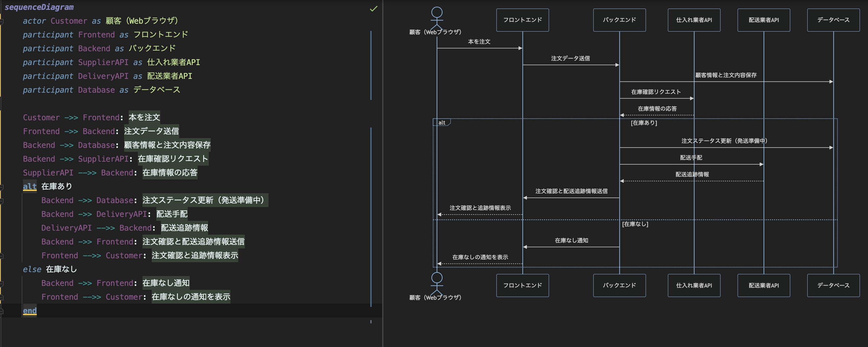This screenshot has height=347, width=868.
Task: Click the [在庫なし] condition label in diagram
Action: [635, 224]
